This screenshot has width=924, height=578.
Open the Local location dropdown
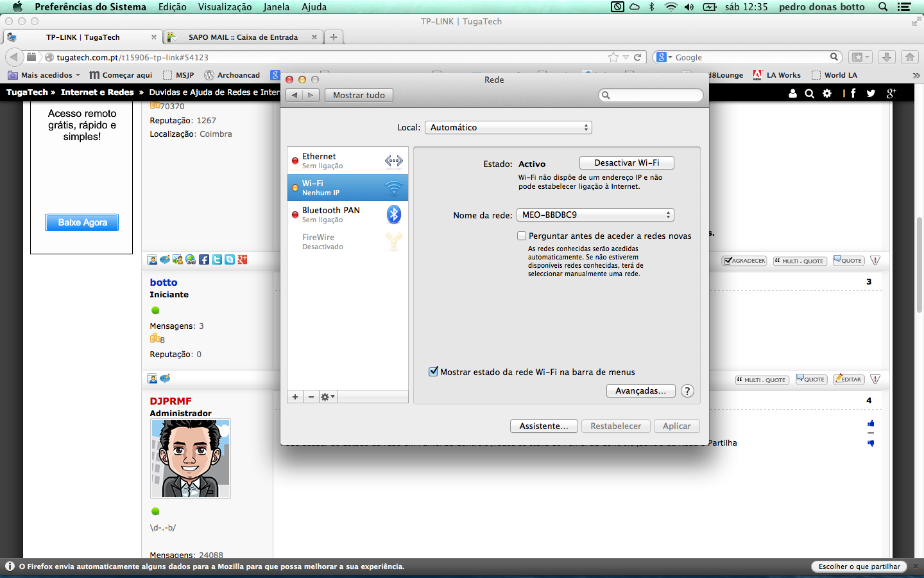click(x=508, y=127)
